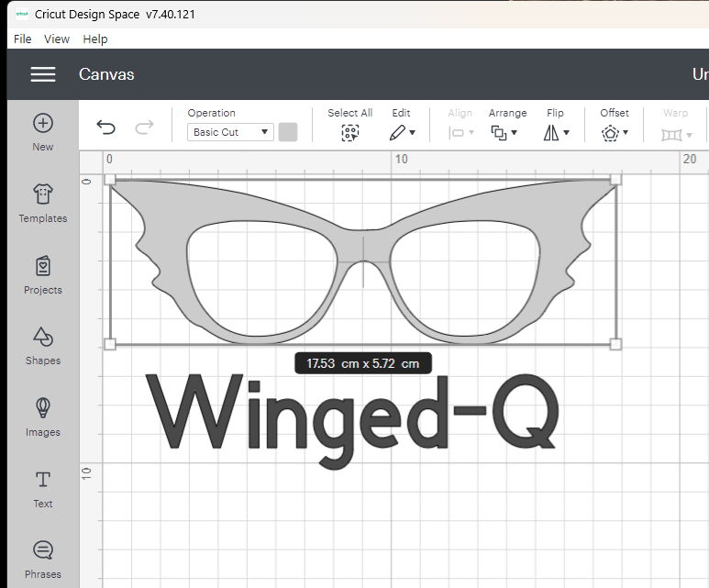
Task: Select the Text tool
Action: [43, 480]
